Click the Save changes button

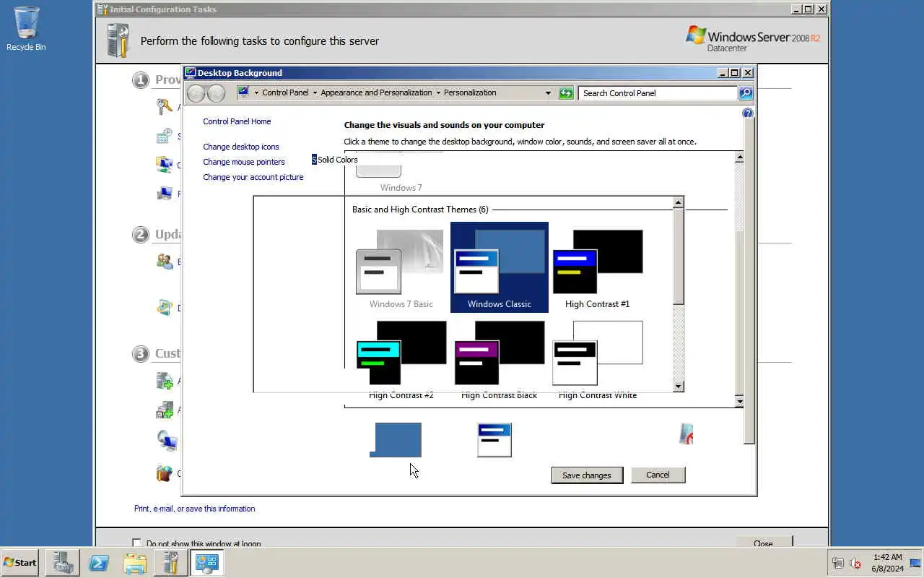587,475
